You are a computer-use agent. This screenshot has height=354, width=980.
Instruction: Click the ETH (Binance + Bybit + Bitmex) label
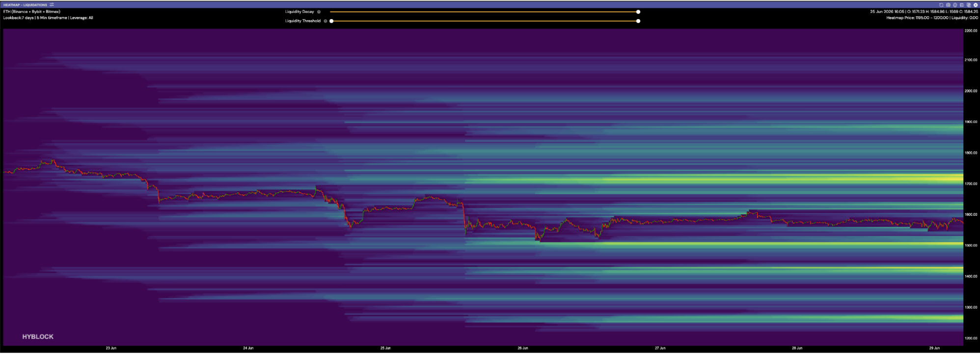(x=32, y=11)
